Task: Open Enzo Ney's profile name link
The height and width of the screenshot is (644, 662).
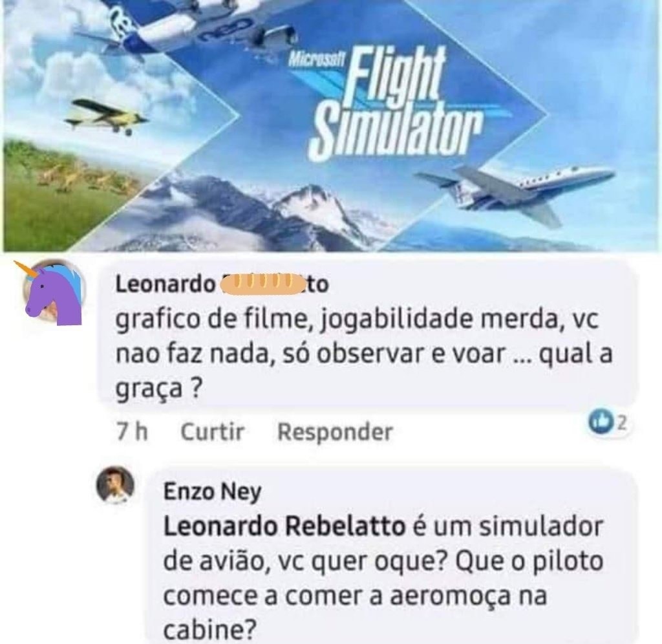Action: point(212,492)
